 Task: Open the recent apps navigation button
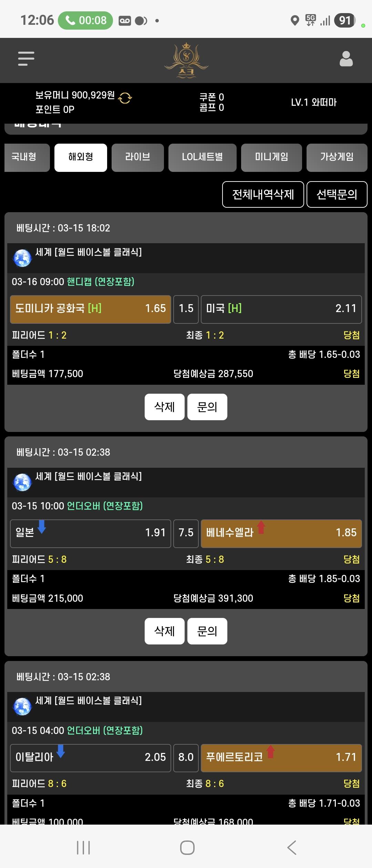(x=83, y=847)
